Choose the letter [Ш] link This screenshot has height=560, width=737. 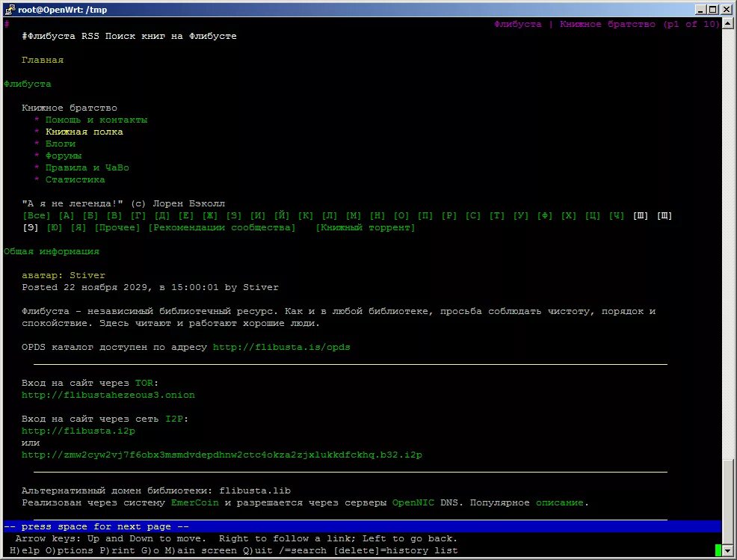(641, 215)
